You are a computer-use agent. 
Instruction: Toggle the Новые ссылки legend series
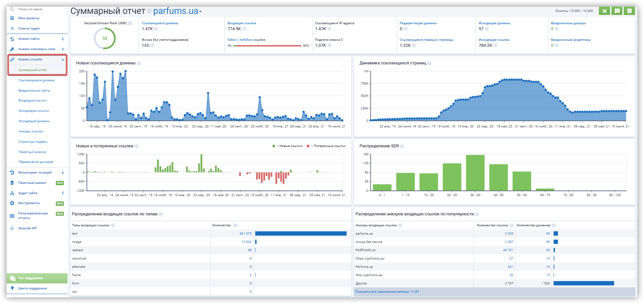[287, 146]
